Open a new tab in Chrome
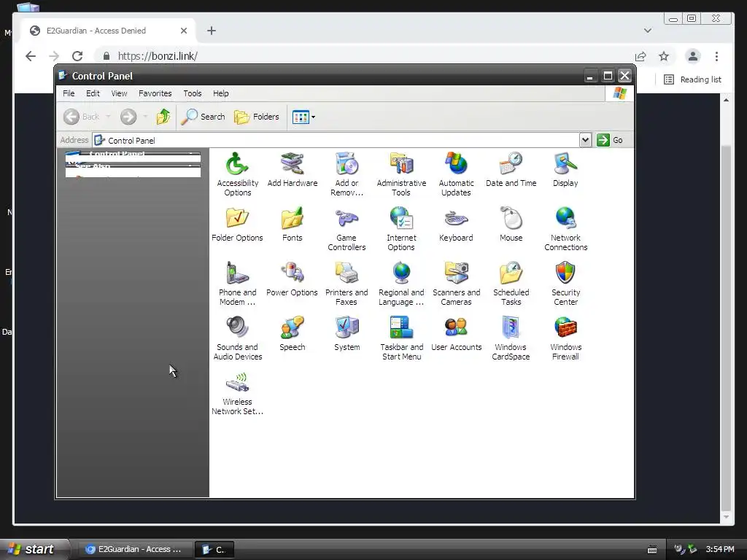 (x=212, y=31)
